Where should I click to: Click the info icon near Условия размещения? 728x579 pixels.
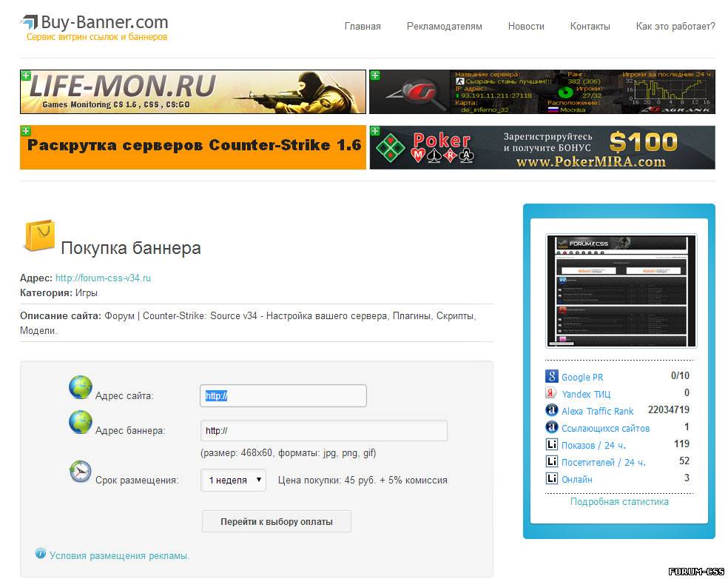click(x=41, y=553)
